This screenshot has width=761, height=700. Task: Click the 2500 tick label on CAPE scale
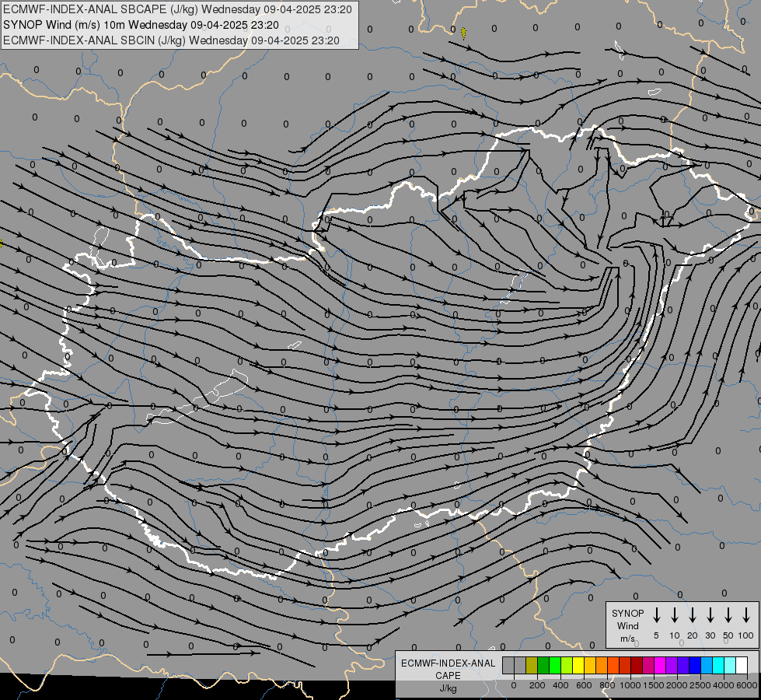(700, 685)
